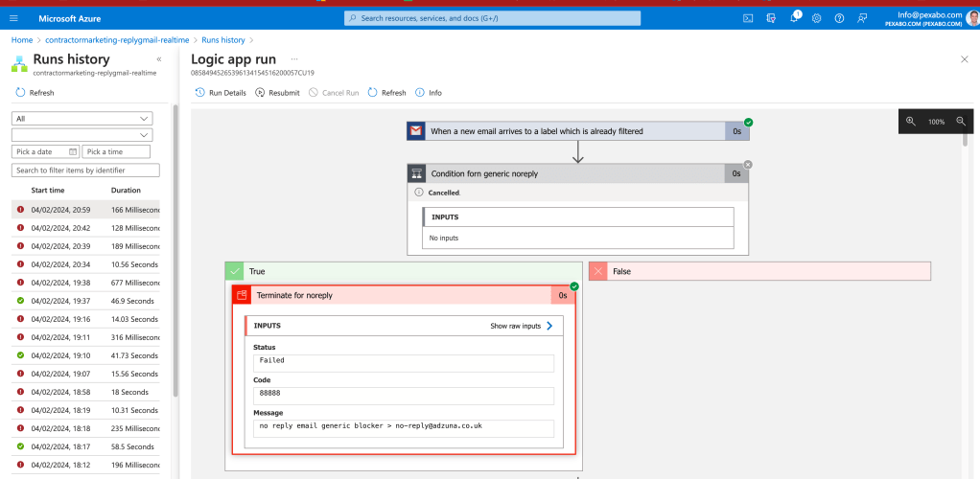Resubmit the logic app run
This screenshot has height=479, width=980.
click(x=277, y=92)
